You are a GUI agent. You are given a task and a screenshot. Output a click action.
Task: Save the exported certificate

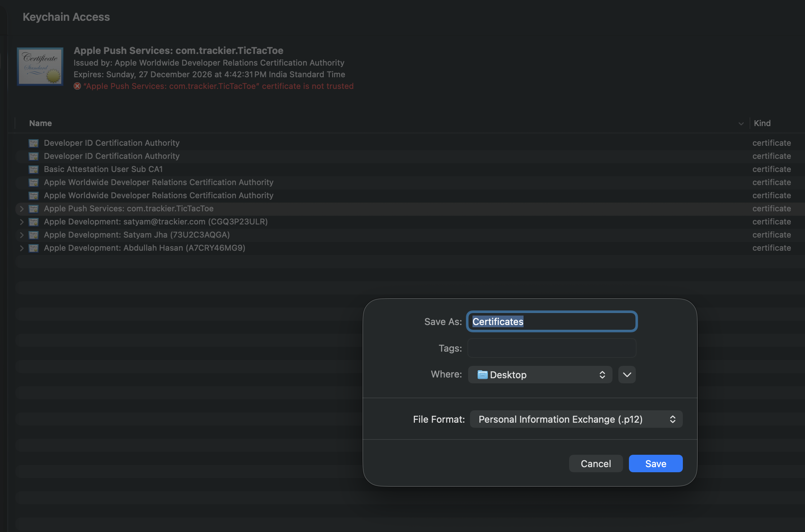[655, 463]
